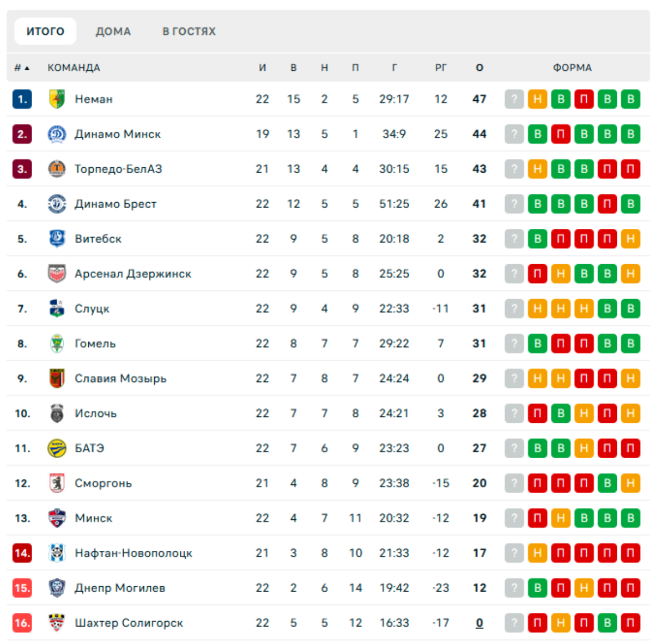Switch to the ДОМА tab
Viewport: 656px width, 644px height.
pyautogui.click(x=113, y=32)
